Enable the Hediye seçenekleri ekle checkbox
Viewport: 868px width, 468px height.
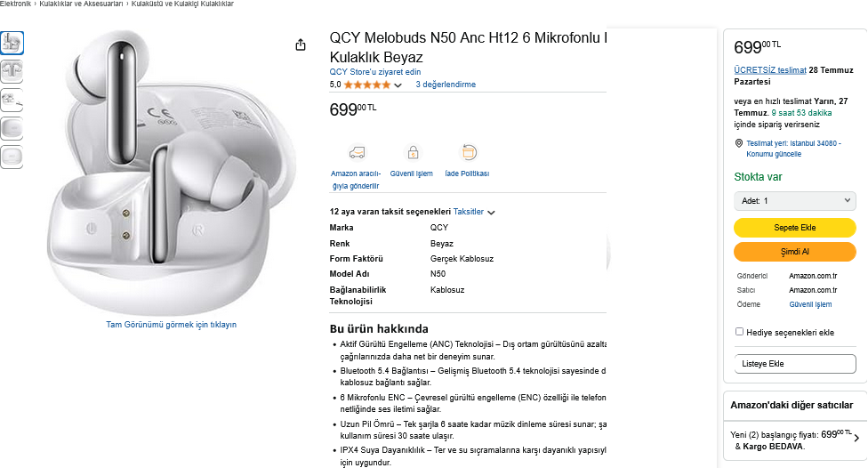tap(739, 332)
